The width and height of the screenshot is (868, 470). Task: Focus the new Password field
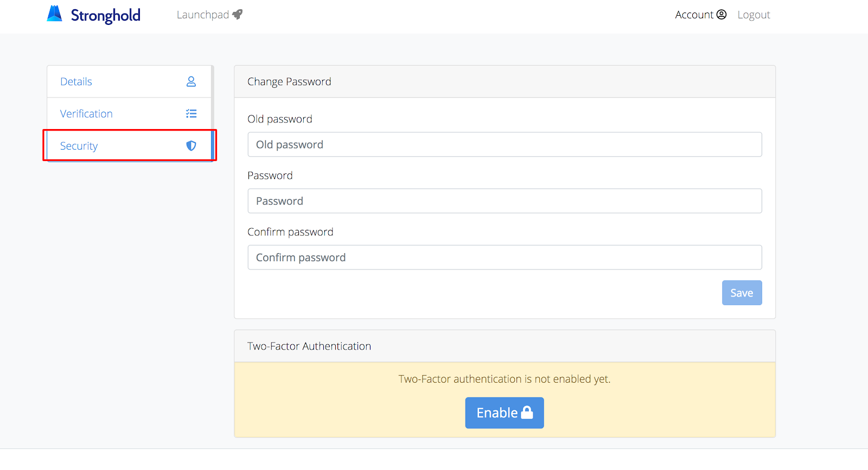coord(505,201)
